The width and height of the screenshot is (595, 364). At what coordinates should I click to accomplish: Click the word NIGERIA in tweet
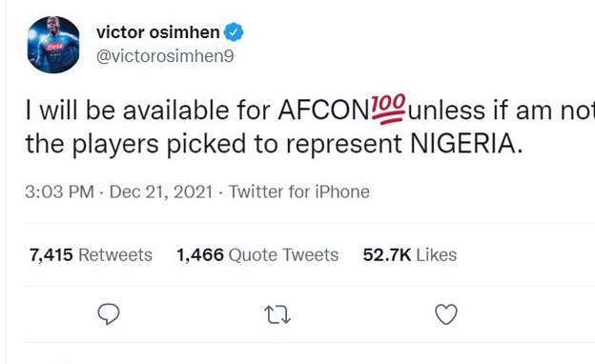coord(463,144)
